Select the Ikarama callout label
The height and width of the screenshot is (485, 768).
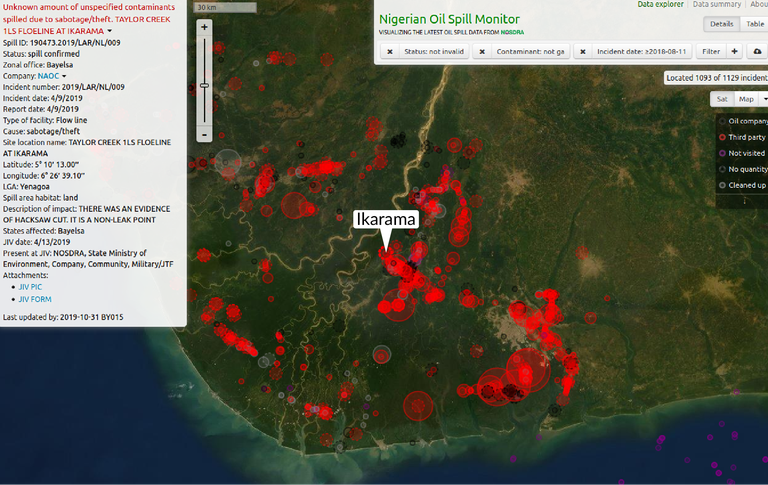[x=385, y=219]
